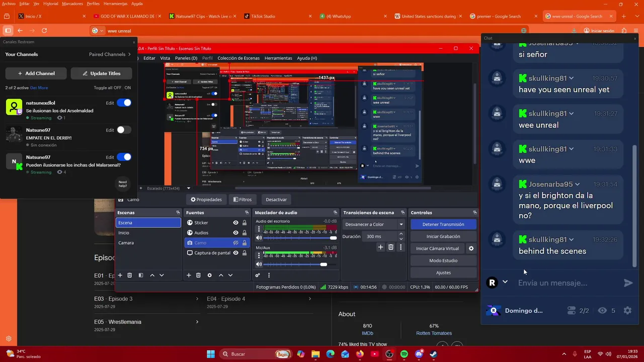Move scene up in Escenas panel
This screenshot has height=362, width=644.
point(152,275)
